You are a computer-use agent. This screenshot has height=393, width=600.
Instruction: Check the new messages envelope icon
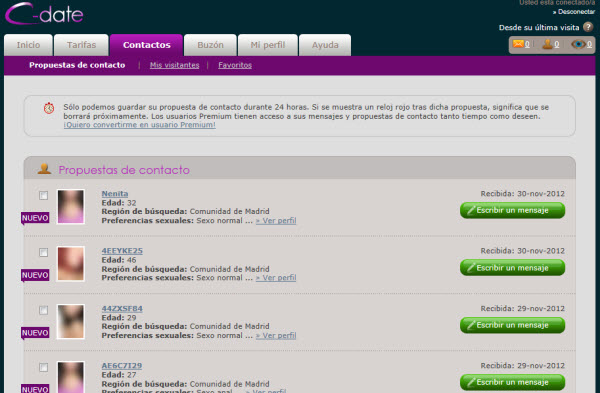click(x=518, y=44)
